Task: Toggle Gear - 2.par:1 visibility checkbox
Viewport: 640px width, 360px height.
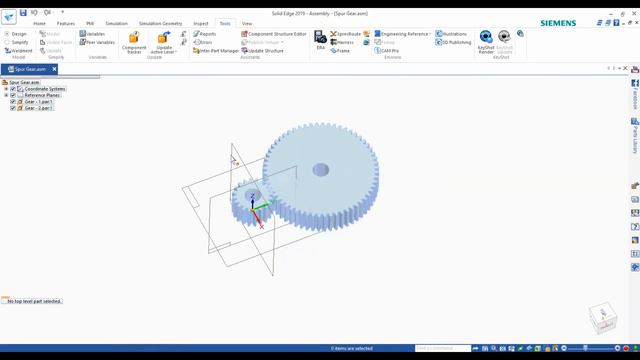Action: point(13,108)
